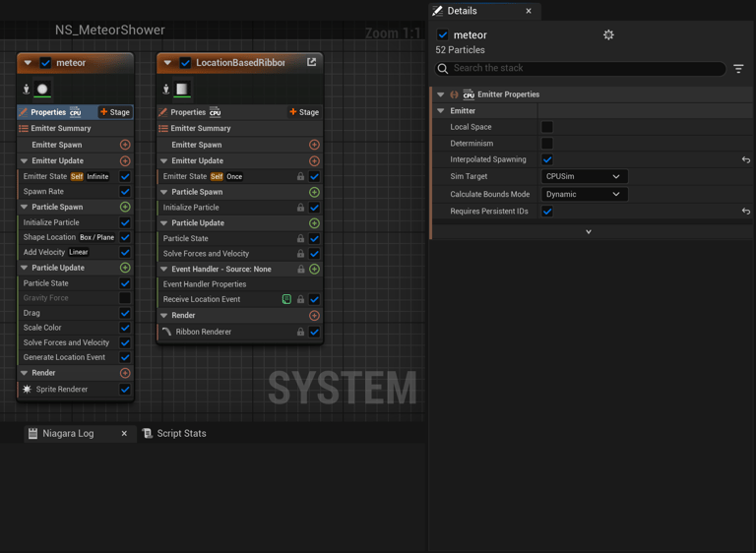The height and width of the screenshot is (553, 756).
Task: Close the Niagara Log tab
Action: 124,433
